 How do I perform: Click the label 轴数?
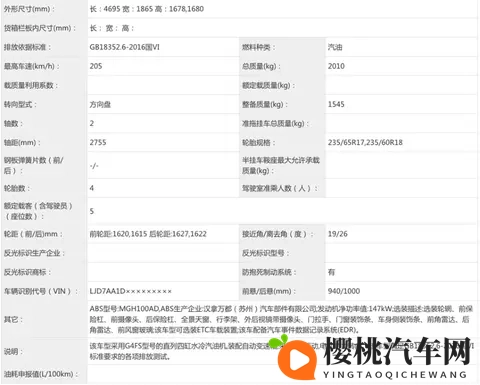coord(13,124)
